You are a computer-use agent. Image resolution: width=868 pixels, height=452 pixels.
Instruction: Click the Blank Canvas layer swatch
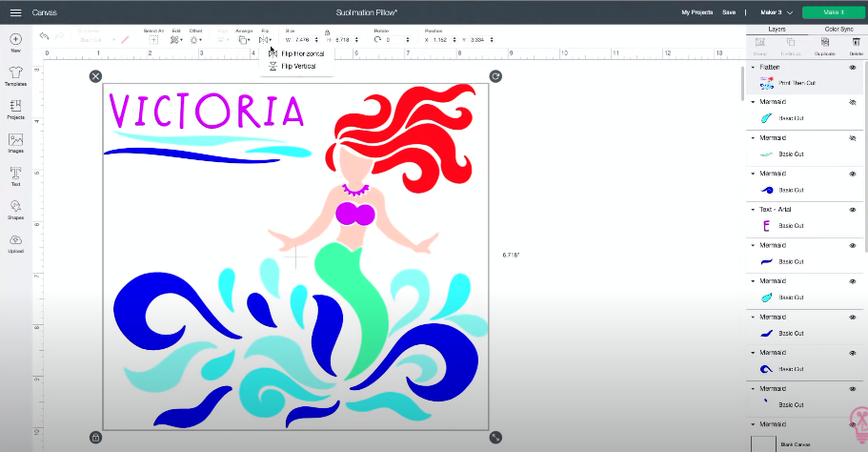click(x=763, y=444)
